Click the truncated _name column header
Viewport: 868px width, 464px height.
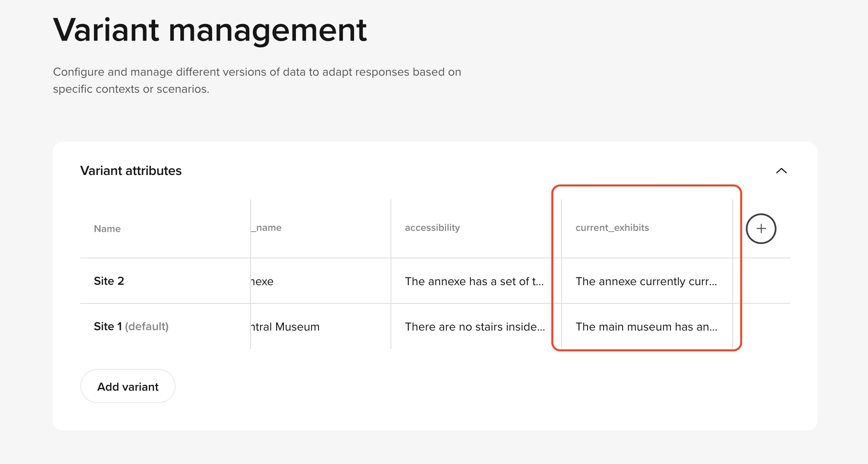click(267, 228)
